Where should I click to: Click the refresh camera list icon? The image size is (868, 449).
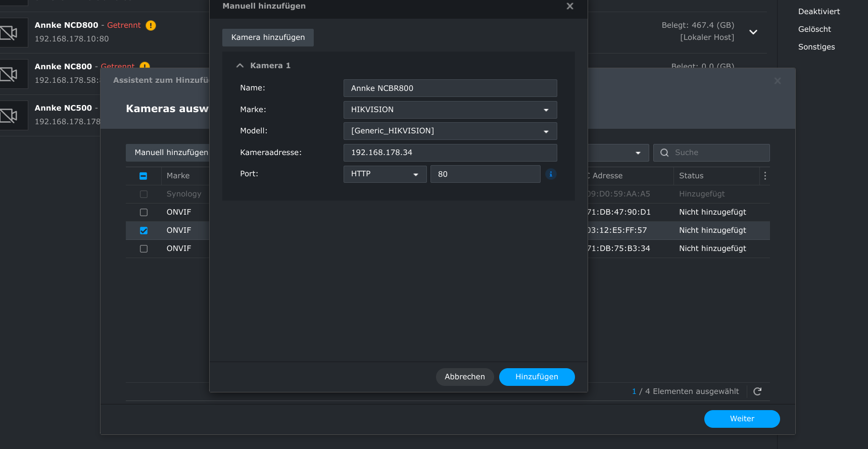(x=757, y=391)
